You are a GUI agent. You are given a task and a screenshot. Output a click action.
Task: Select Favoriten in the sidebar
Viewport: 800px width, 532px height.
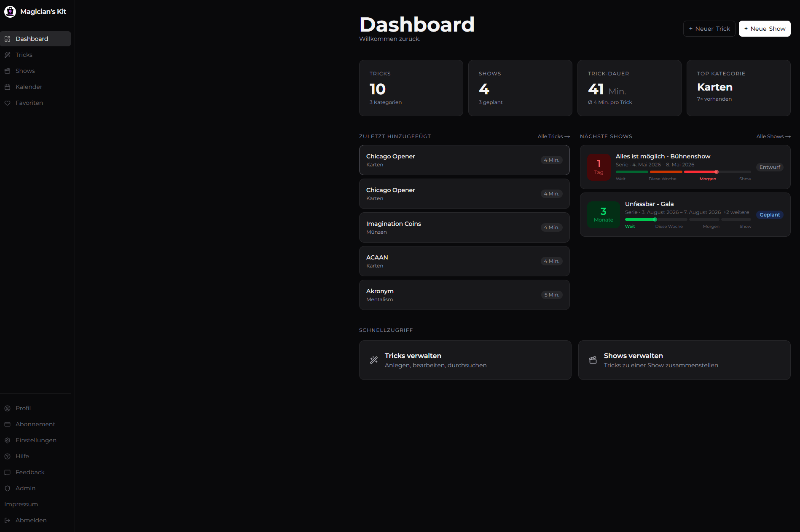point(35,103)
